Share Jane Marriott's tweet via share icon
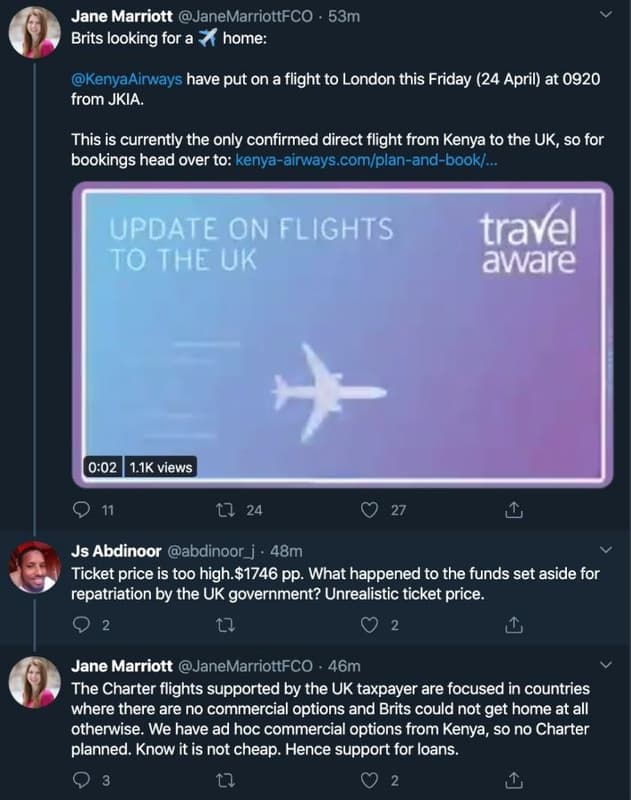 515,510
